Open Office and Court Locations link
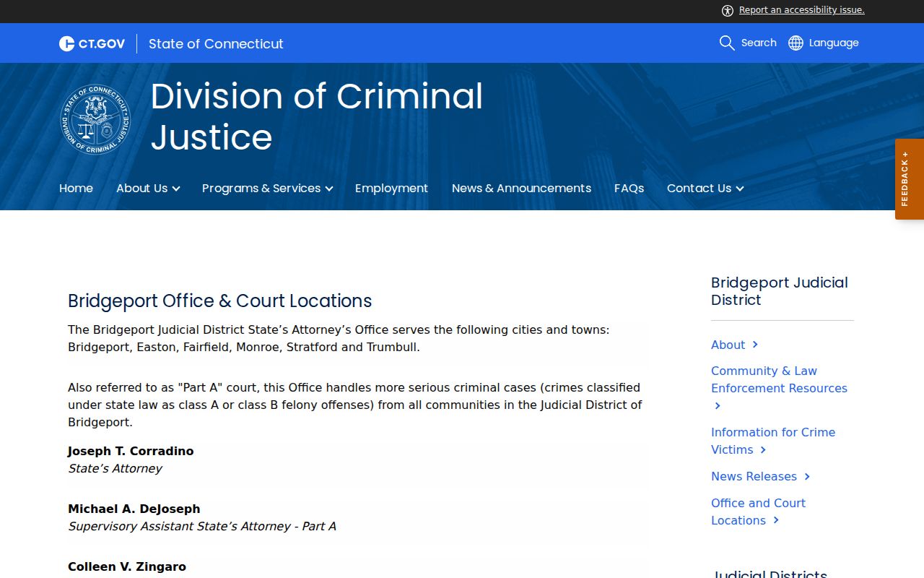 [x=758, y=512]
